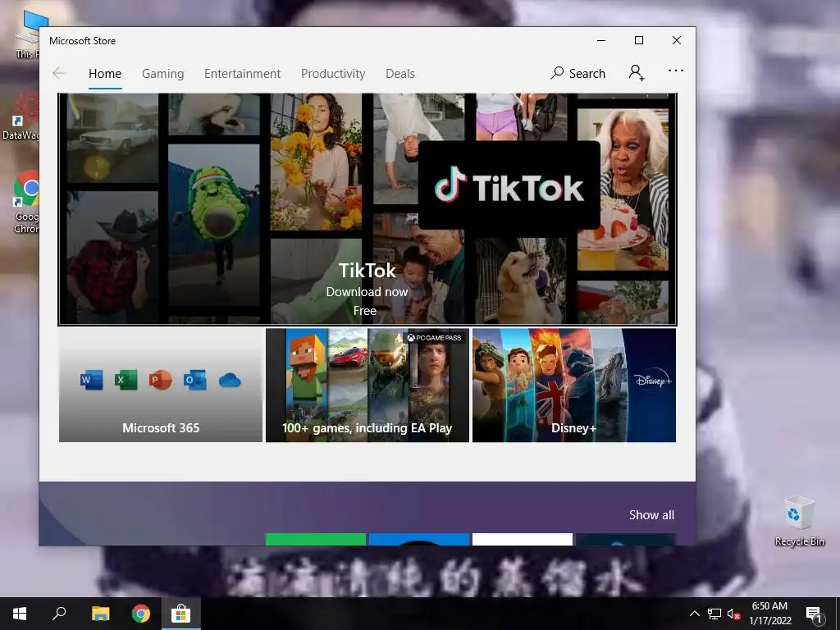
Task: Open the Entertainment tab
Action: (x=242, y=73)
